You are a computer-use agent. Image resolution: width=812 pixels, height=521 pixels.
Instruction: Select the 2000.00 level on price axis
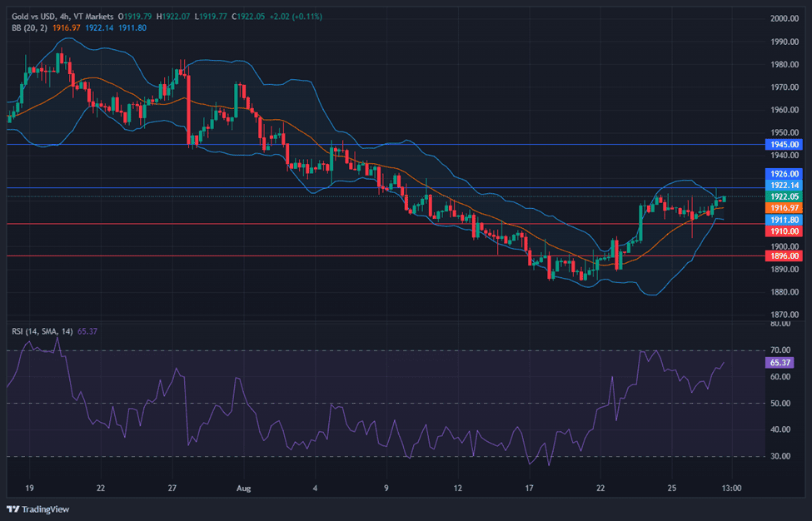(x=785, y=18)
